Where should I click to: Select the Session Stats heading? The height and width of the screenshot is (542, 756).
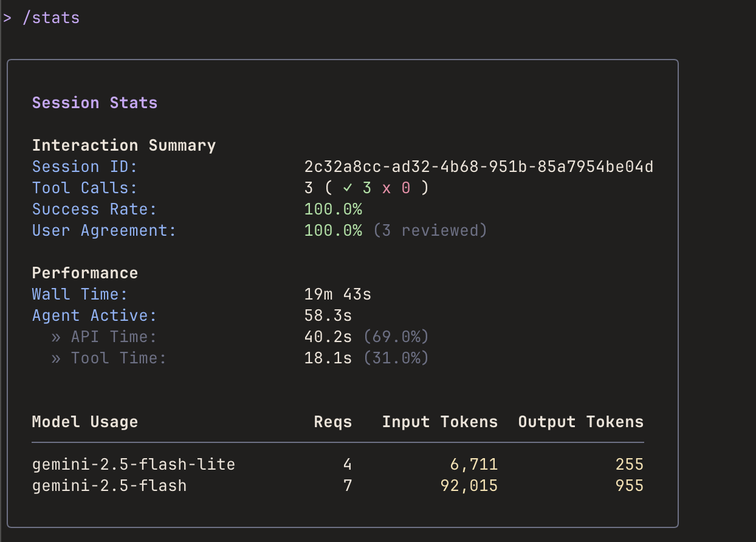coord(95,103)
